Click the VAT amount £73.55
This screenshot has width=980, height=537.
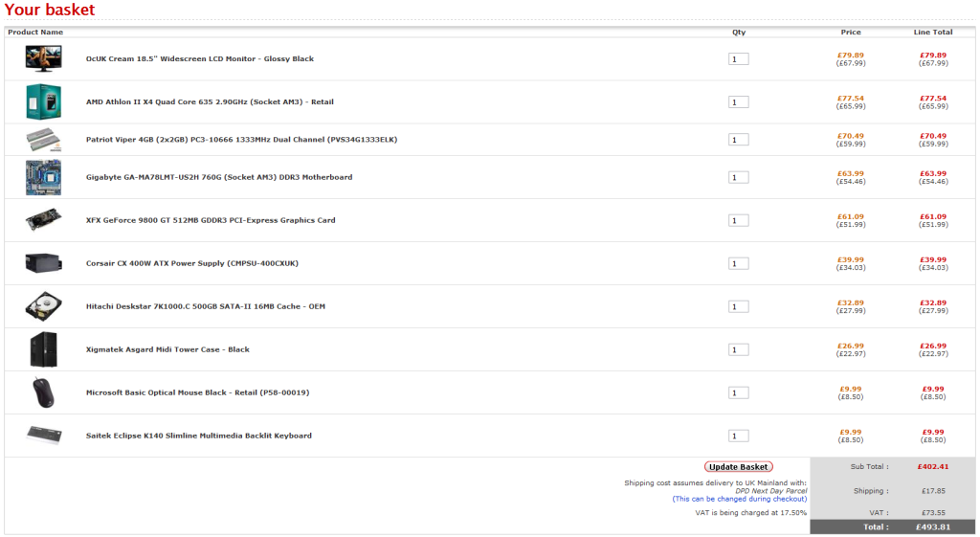(x=933, y=513)
